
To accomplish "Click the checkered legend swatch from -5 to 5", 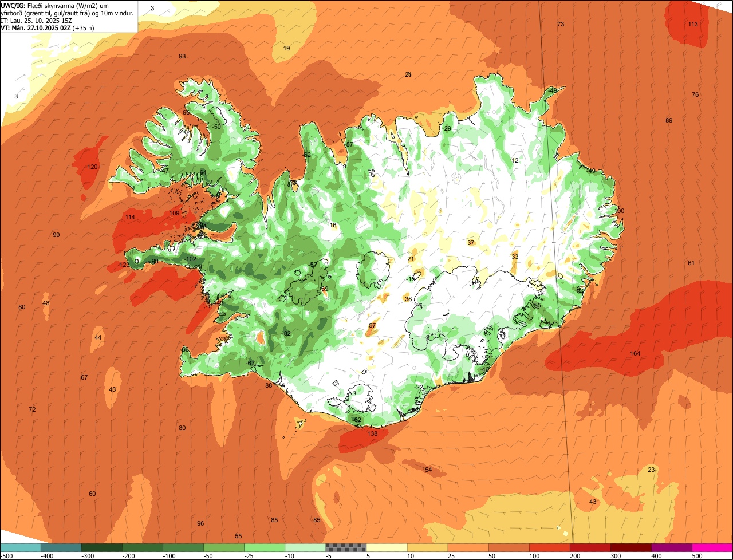I will coord(346,547).
